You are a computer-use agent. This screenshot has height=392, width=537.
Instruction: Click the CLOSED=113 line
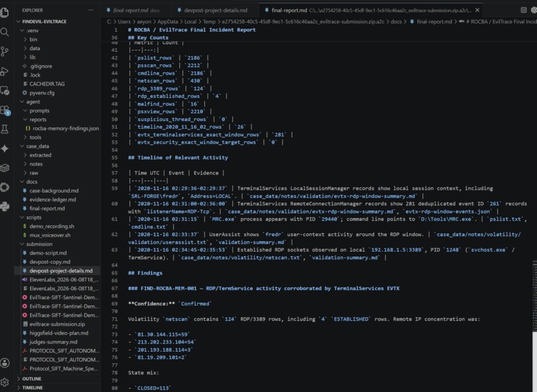click(x=149, y=389)
